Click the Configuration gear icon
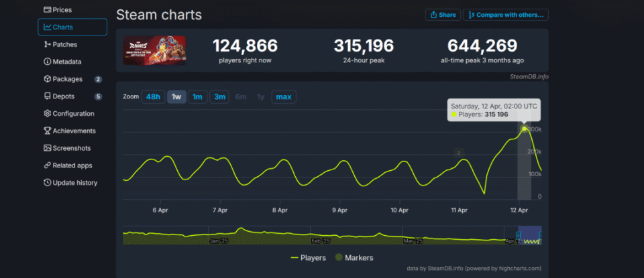 (x=47, y=114)
